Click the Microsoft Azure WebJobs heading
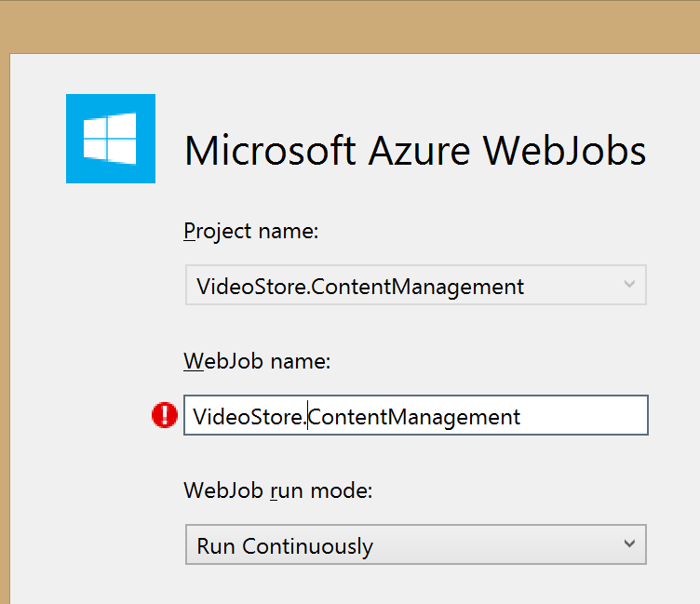This screenshot has width=700, height=604. tap(415, 151)
